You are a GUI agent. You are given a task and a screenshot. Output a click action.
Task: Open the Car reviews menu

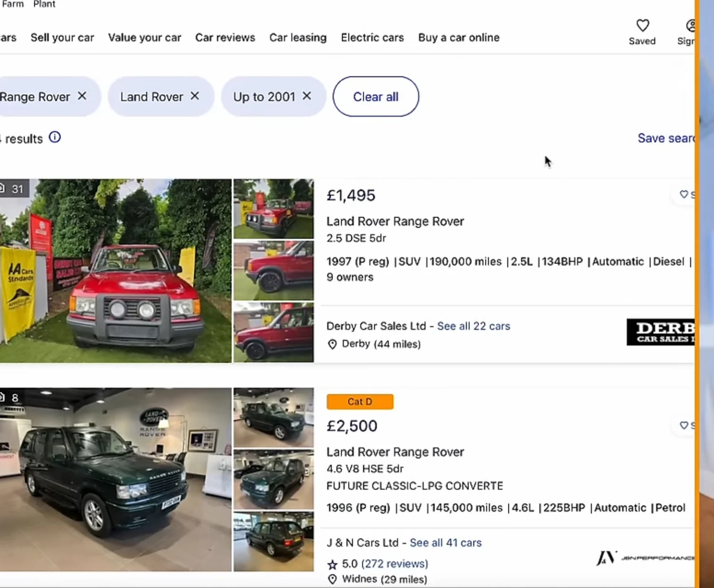pyautogui.click(x=225, y=38)
